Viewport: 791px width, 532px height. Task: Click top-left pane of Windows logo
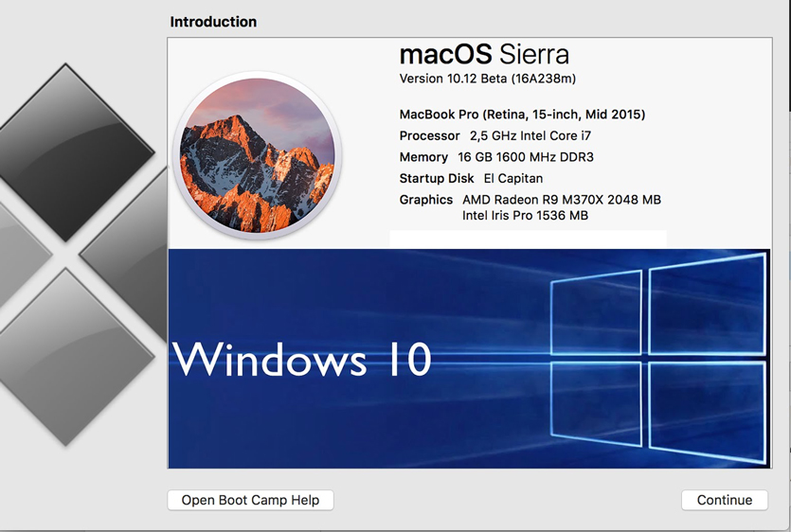coord(594,314)
